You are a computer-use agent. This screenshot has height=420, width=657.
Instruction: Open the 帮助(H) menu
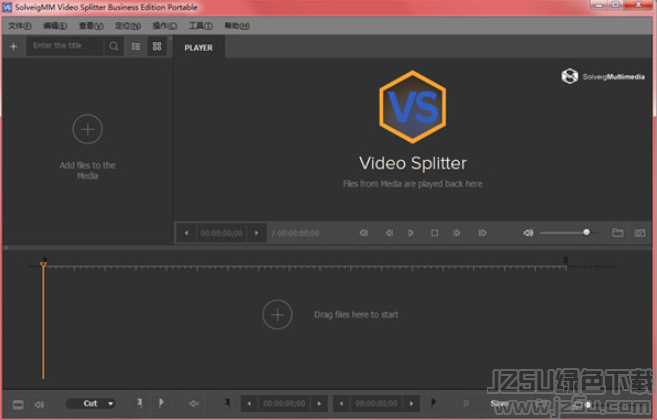(237, 26)
